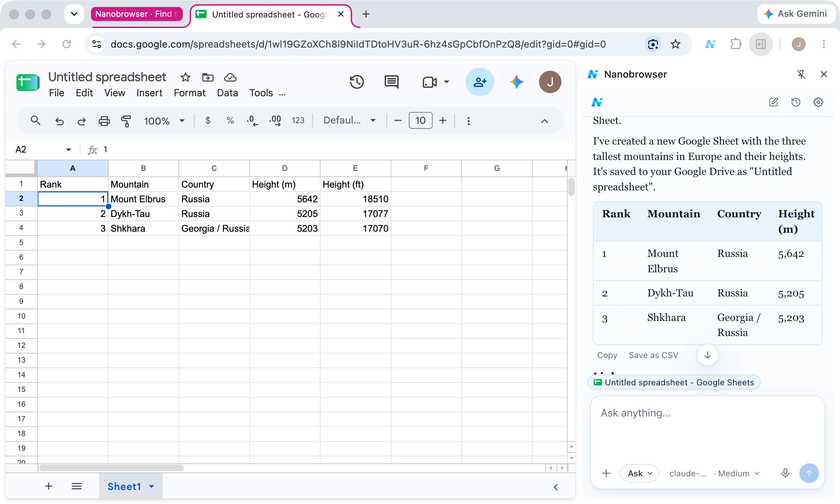Click the move to folder icon
The height and width of the screenshot is (504, 840).
point(208,77)
